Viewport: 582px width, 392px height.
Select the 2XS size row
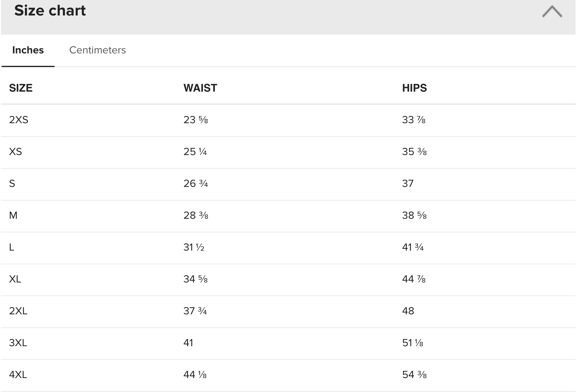click(288, 120)
